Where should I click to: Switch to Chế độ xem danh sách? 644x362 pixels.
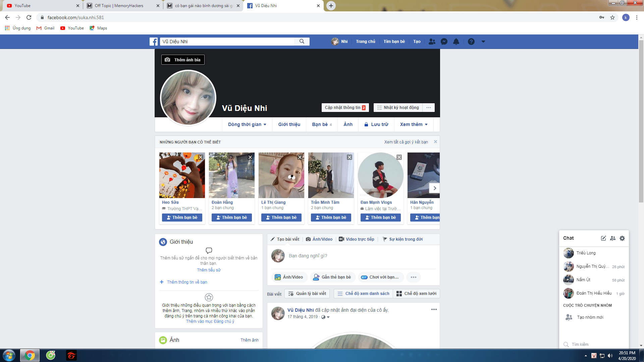pos(364,294)
